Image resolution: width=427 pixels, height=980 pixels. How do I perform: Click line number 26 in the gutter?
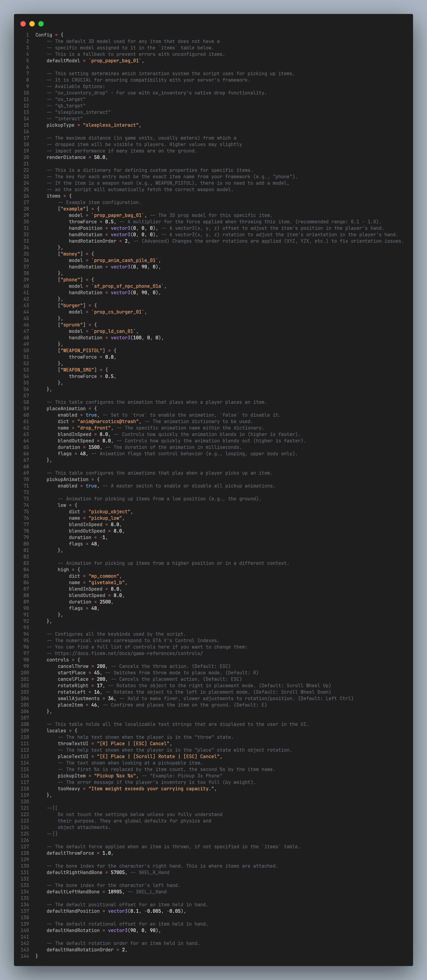[x=26, y=196]
